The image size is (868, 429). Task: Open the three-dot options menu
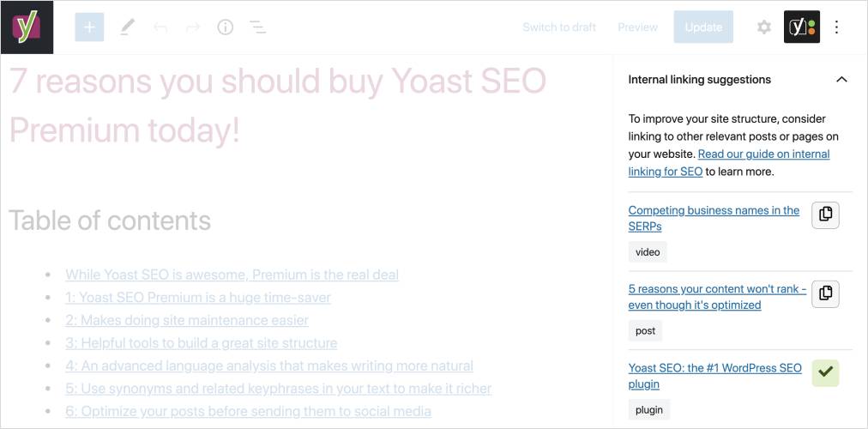[x=837, y=27]
